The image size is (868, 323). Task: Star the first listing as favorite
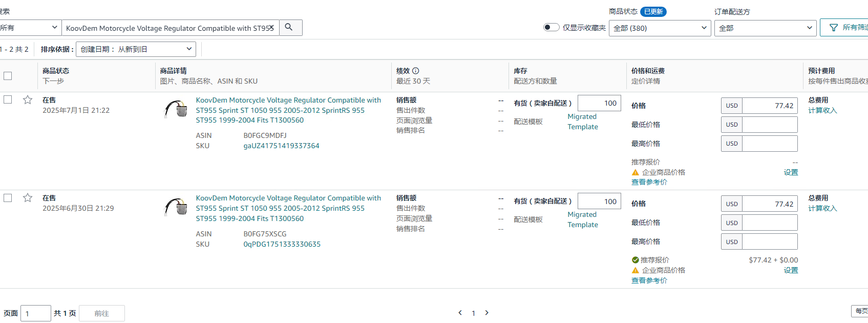[x=28, y=100]
